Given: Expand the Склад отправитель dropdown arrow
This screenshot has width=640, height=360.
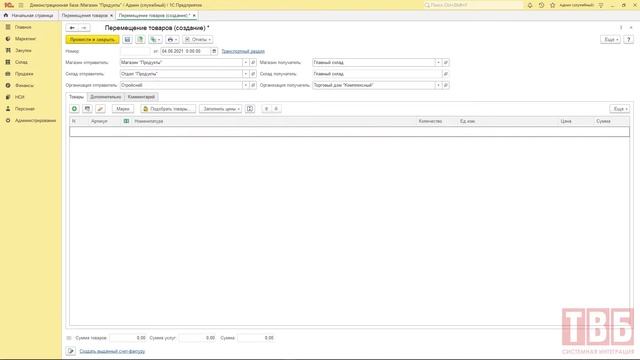Looking at the screenshot, I should pos(246,74).
